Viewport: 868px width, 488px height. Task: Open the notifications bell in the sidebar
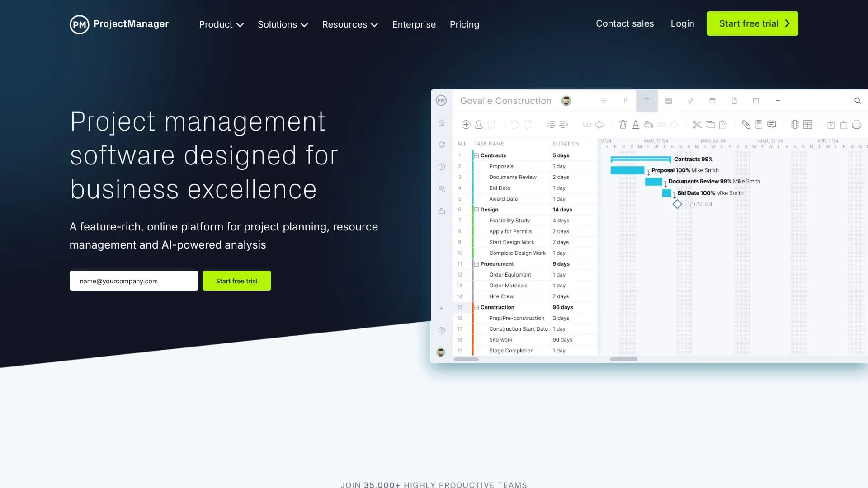pos(441,144)
